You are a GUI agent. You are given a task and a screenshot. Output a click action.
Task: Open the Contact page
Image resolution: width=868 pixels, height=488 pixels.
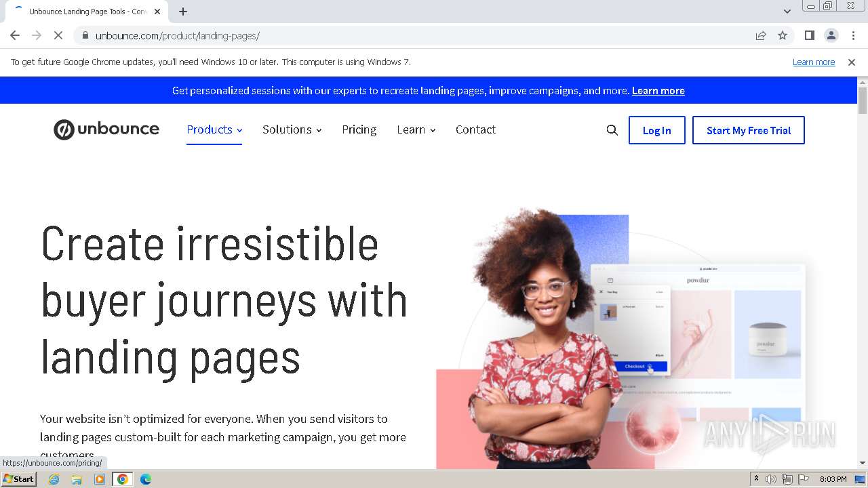tap(475, 129)
